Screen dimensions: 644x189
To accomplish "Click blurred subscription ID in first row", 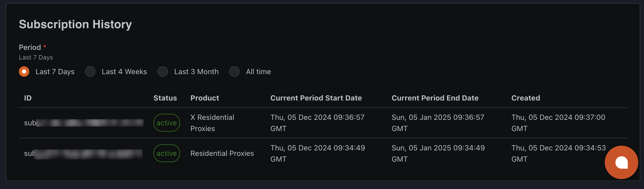I will [84, 123].
